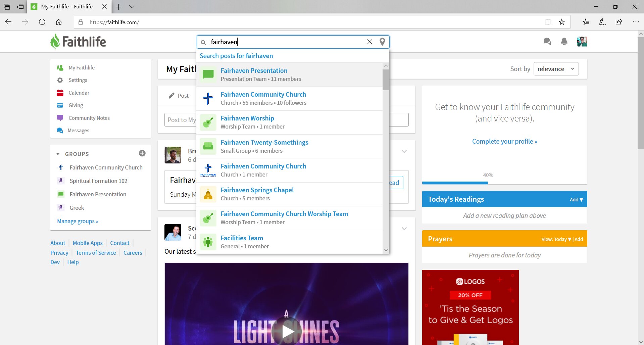Viewport: 644px width, 345px height.
Task: Click the green Fairhaven Presentation result icon
Action: 208,75
